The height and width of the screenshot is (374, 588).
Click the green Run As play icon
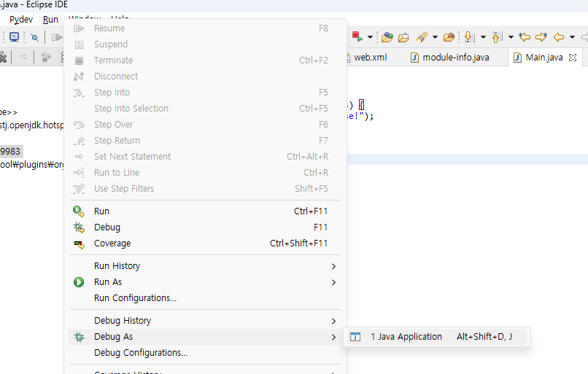[79, 282]
